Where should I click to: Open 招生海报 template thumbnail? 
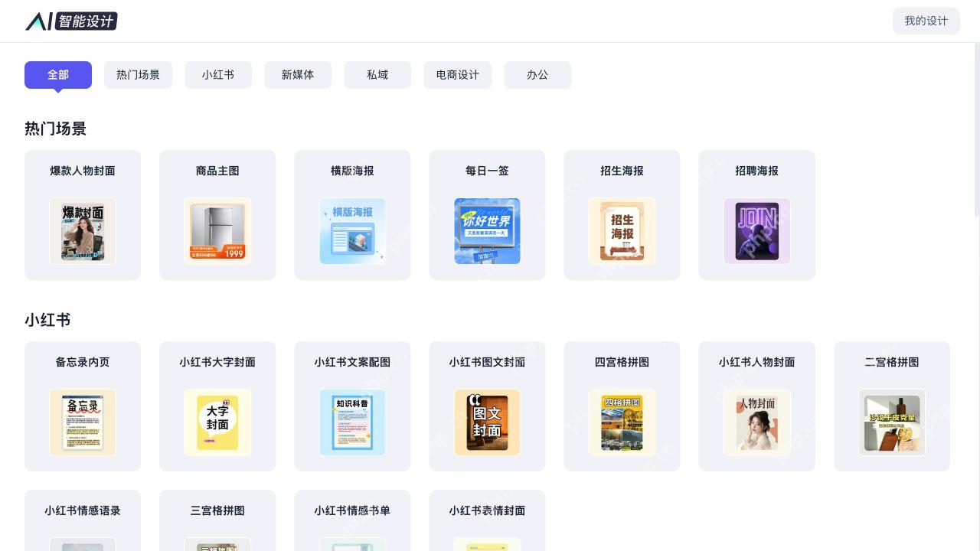(x=622, y=231)
